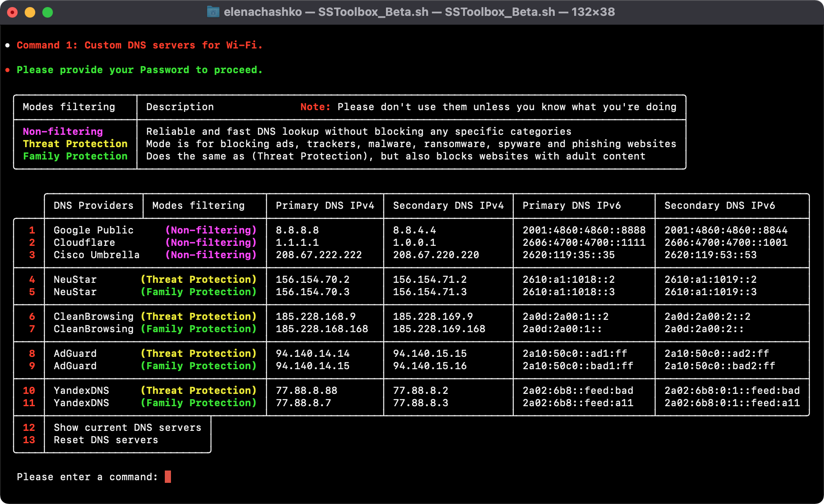Click the yellow minimize window button
Screen dimensions: 824x504
pyautogui.click(x=30, y=12)
